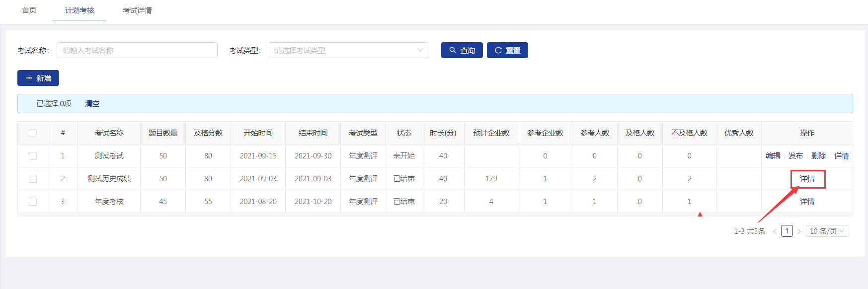Go to previous page arrow in pagination
The height and width of the screenshot is (289, 868).
[x=775, y=231]
